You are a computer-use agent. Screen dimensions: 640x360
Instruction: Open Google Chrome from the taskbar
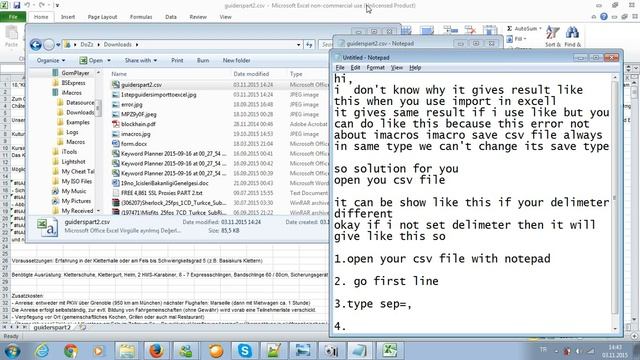(x=71, y=351)
